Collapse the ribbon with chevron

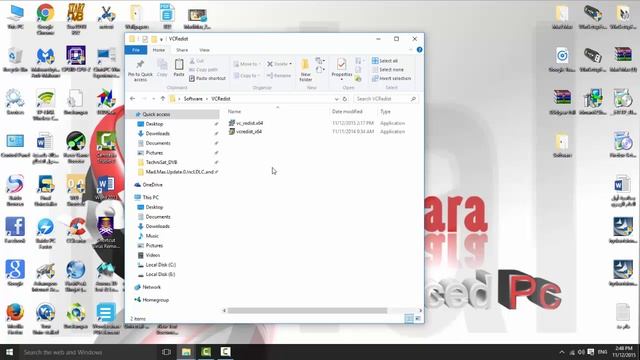(411, 50)
